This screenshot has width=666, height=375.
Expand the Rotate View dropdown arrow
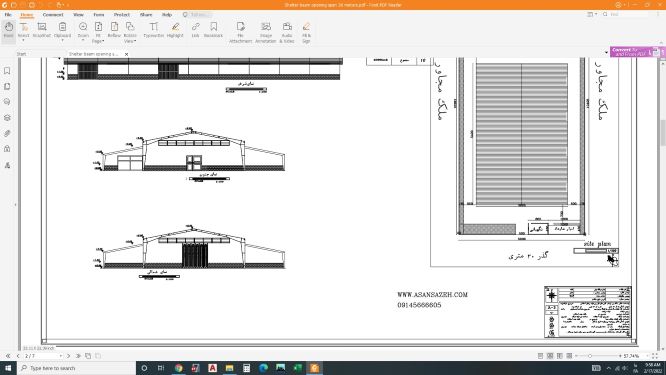(135, 41)
